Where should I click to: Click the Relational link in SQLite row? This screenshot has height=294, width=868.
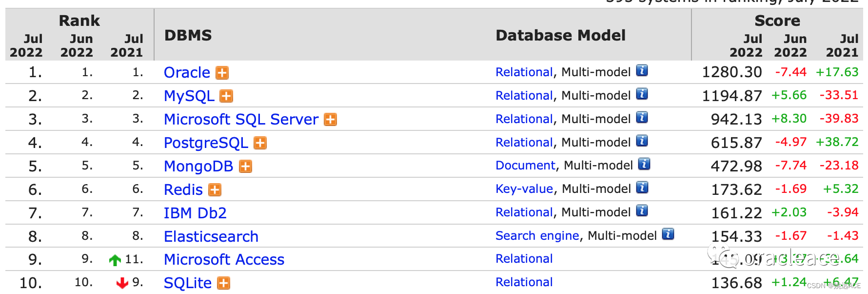coord(524,282)
